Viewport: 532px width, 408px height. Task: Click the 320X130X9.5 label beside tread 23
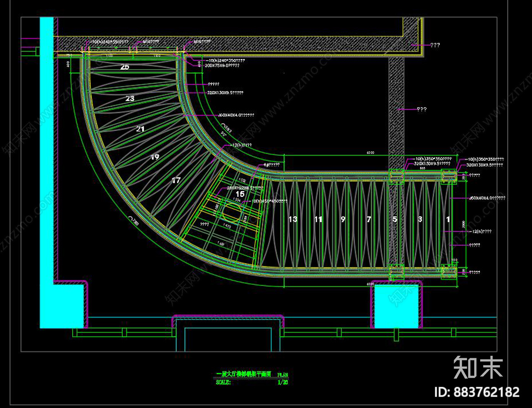coord(225,93)
